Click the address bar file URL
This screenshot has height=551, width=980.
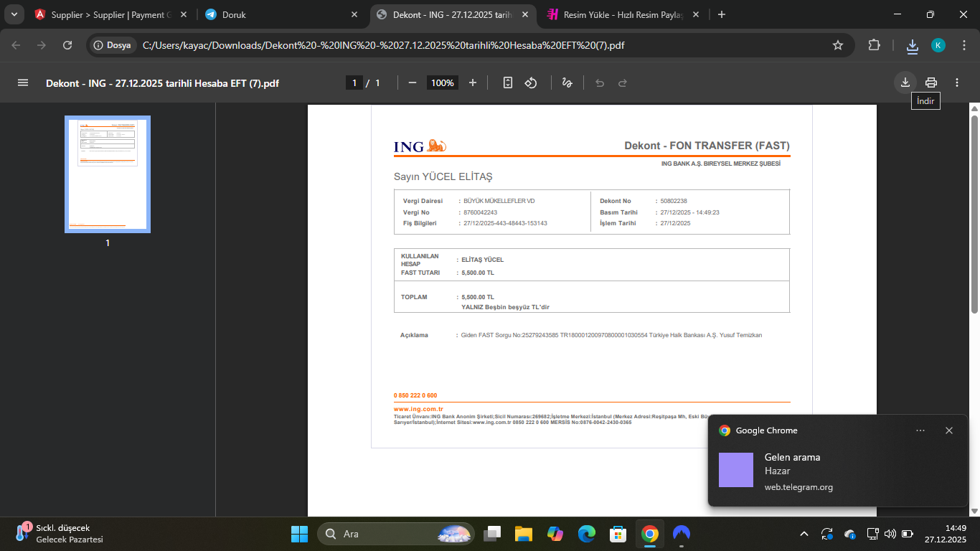tap(383, 45)
